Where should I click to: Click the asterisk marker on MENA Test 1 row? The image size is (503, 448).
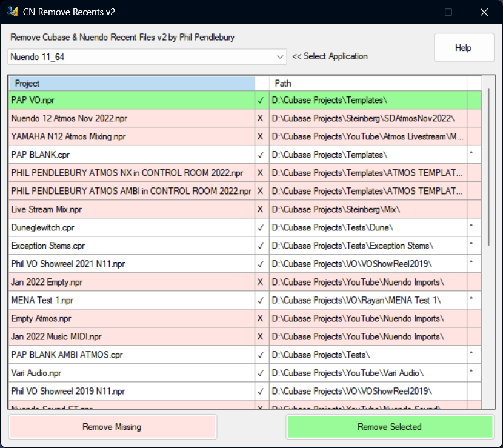[x=471, y=299]
